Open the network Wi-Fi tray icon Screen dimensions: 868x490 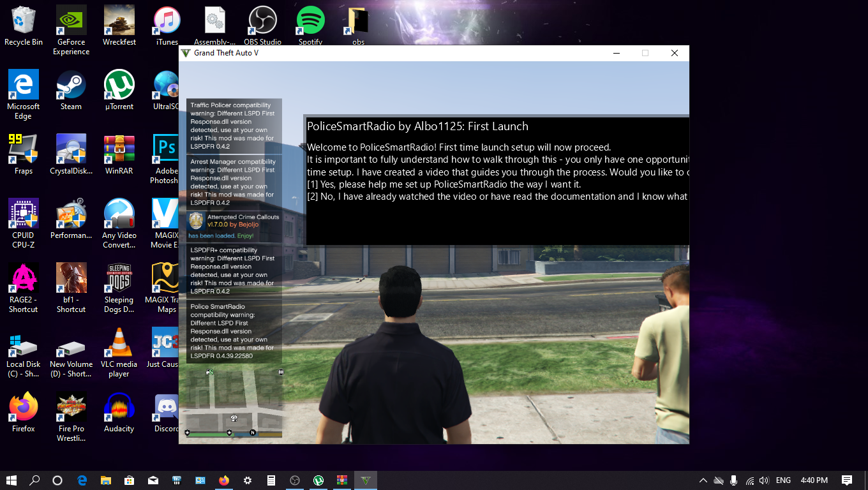750,480
